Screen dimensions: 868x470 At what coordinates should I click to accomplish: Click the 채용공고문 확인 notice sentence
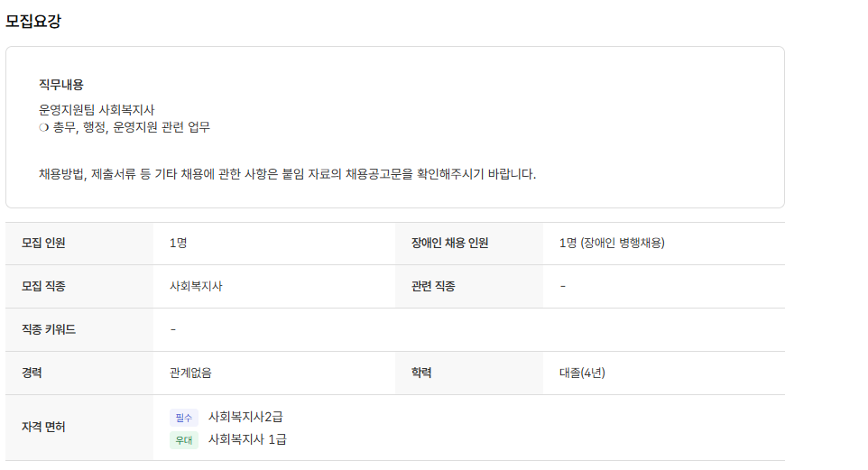287,173
